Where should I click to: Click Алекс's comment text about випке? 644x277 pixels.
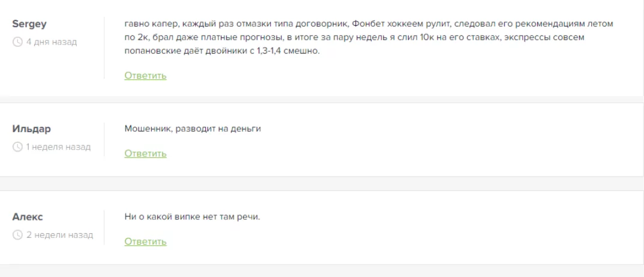[x=192, y=217]
